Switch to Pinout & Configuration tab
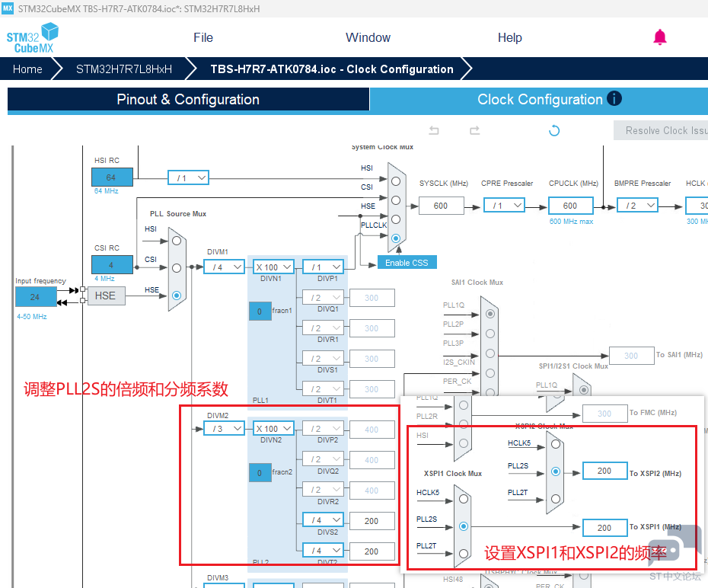The width and height of the screenshot is (708, 588). click(188, 99)
